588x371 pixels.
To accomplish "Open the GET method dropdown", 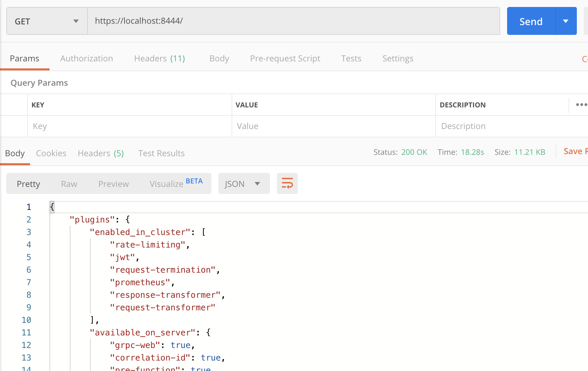I will [x=46, y=21].
